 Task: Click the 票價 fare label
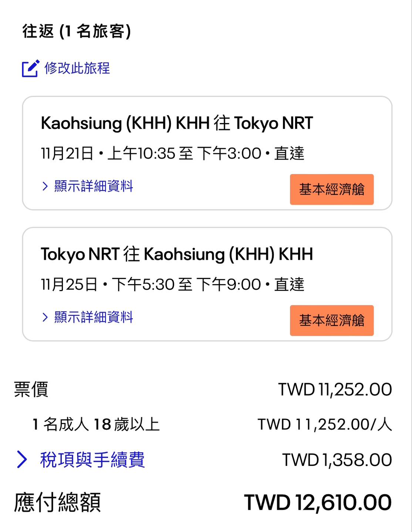click(x=31, y=389)
